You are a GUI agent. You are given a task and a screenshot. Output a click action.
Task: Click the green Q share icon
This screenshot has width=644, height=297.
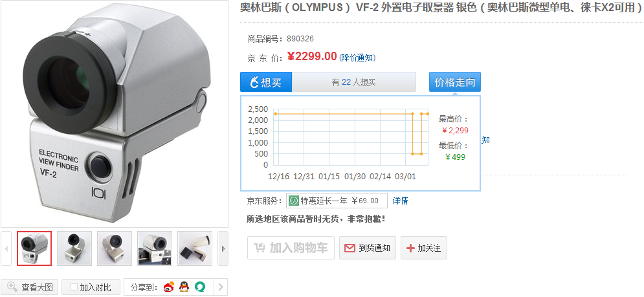click(199, 287)
